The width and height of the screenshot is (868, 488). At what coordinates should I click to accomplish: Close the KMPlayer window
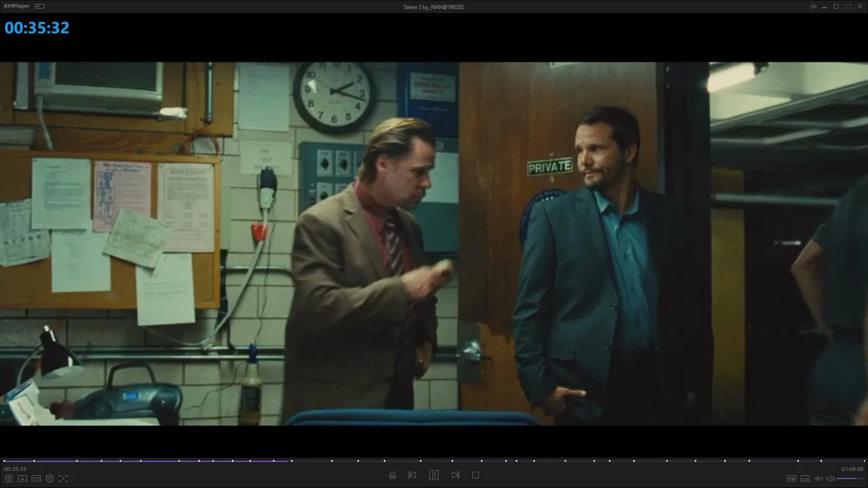pyautogui.click(x=859, y=6)
